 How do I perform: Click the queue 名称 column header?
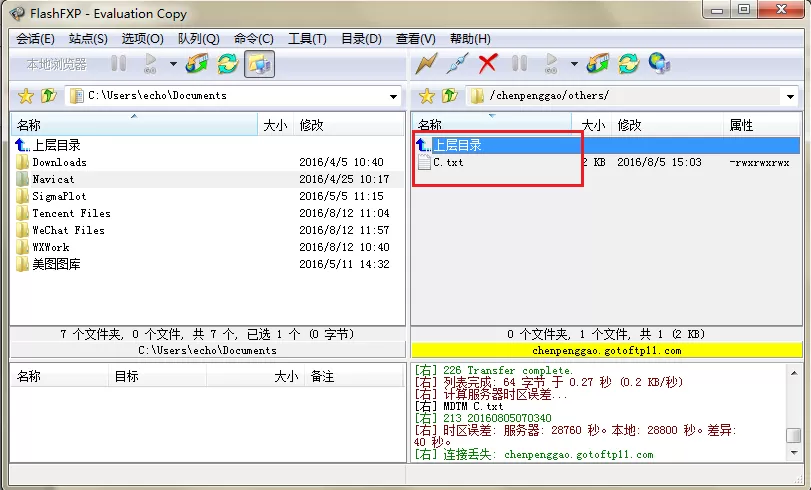pos(60,376)
